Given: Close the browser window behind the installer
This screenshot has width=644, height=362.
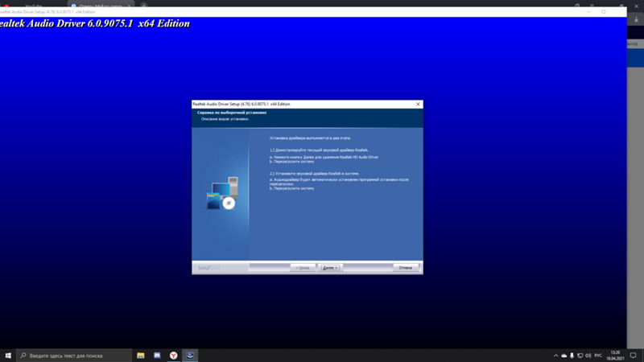Looking at the screenshot, I should click(x=636, y=6).
